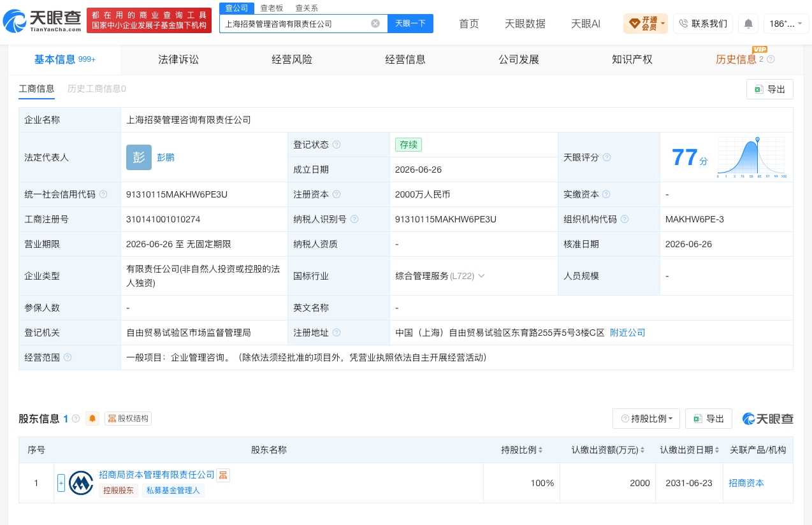
Task: Click the 存续 status badge
Action: (x=409, y=145)
